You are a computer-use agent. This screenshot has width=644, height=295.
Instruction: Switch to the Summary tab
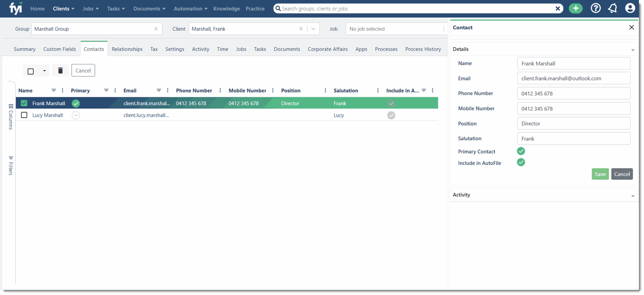[x=24, y=49]
